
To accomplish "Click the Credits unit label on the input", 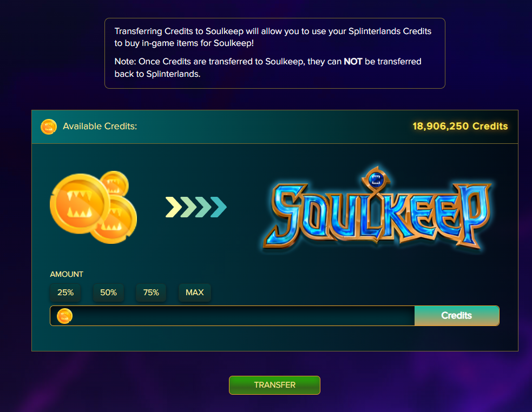I will coord(457,316).
